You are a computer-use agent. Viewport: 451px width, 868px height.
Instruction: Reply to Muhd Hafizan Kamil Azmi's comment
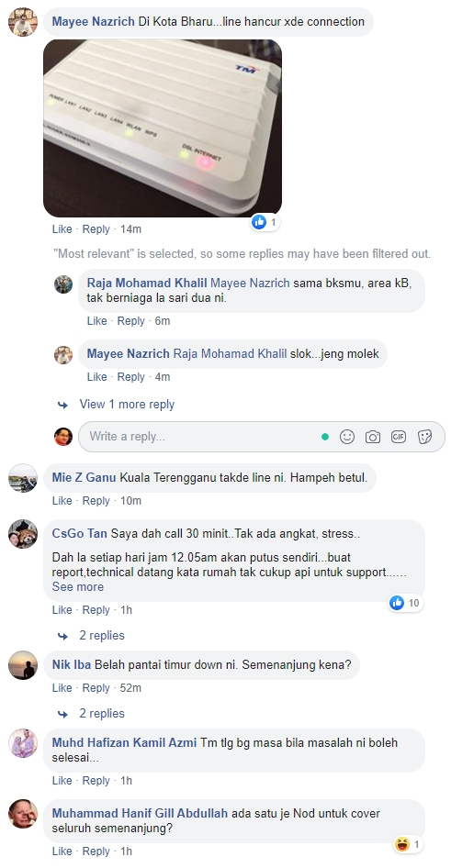[x=96, y=781]
